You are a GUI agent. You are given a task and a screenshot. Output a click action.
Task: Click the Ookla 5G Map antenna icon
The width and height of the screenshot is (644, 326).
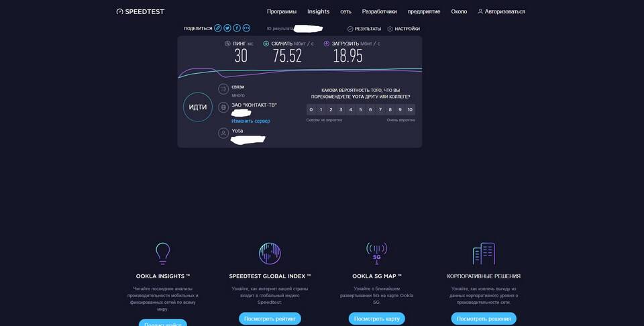pyautogui.click(x=376, y=254)
